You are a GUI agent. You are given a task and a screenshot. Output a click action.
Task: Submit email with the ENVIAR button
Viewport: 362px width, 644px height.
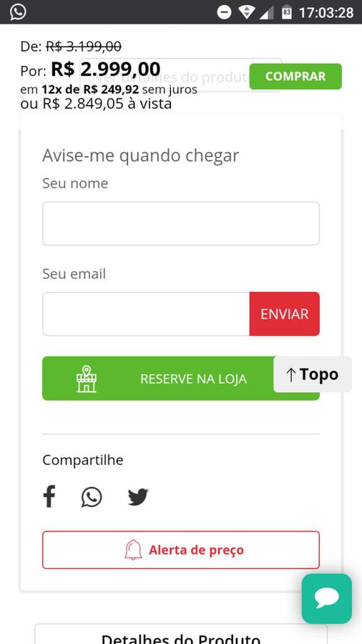[x=285, y=314]
